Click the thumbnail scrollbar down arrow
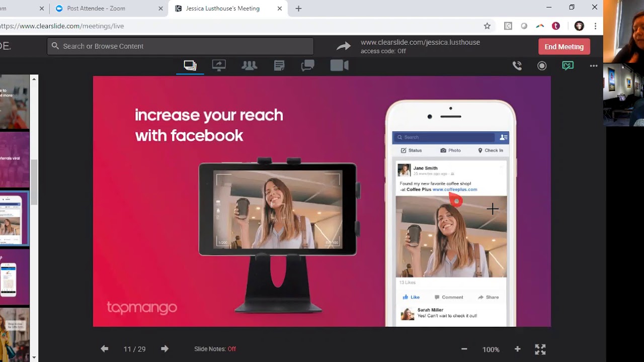Image resolution: width=644 pixels, height=362 pixels. point(34,357)
